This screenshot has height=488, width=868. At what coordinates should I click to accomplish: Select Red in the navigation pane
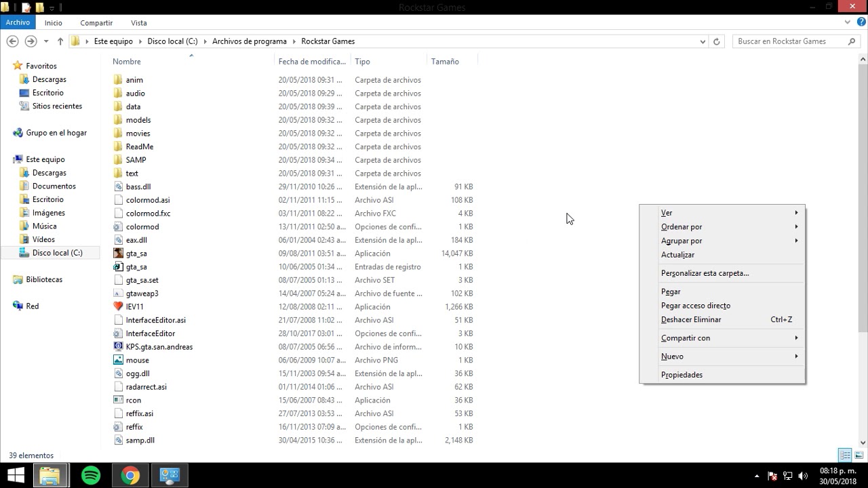point(32,306)
